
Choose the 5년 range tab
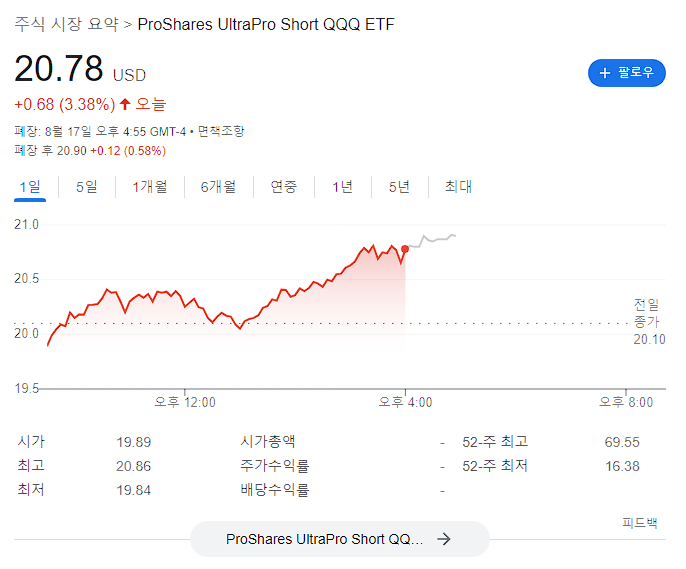click(399, 187)
